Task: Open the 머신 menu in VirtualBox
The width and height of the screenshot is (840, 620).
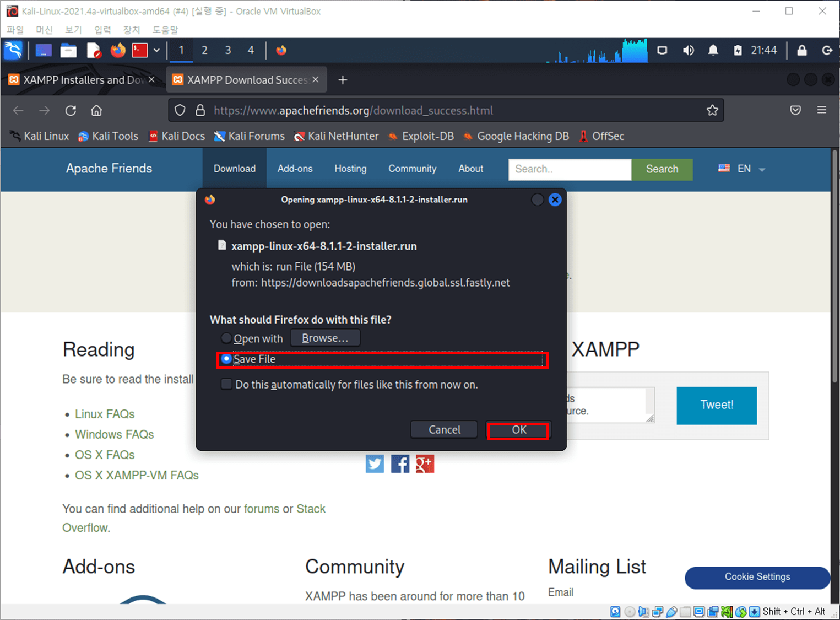Action: tap(44, 30)
